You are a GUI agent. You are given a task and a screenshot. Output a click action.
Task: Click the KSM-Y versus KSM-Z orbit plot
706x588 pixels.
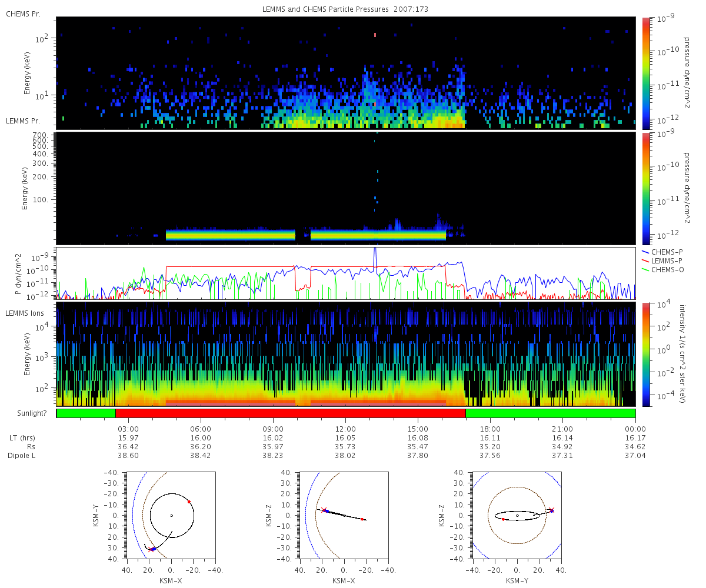click(517, 516)
